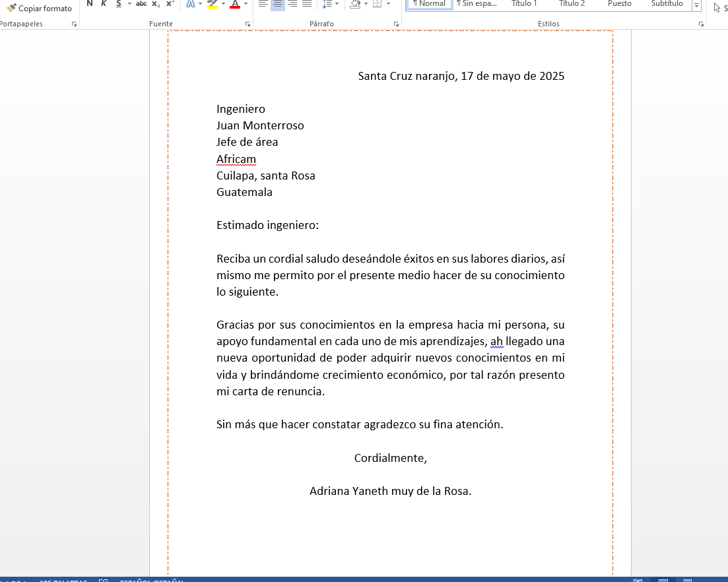Click the text effects A icon
The image size is (728, 582).
(x=190, y=4)
